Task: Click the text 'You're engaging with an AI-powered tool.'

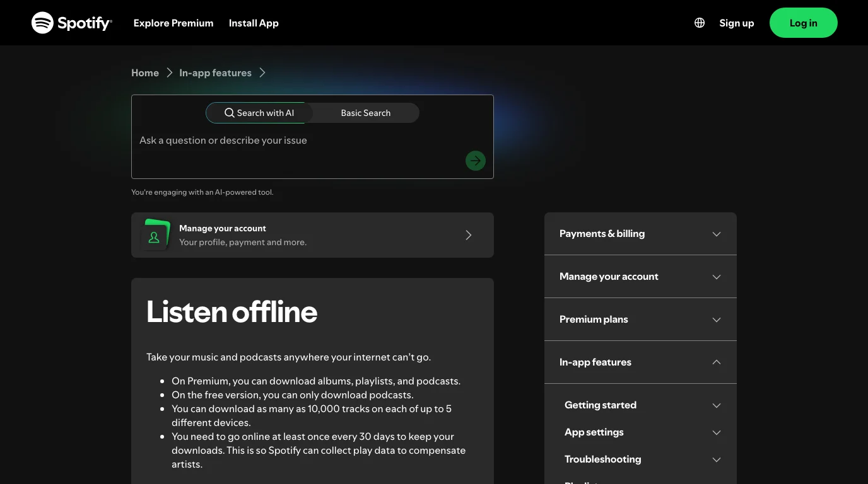Action: 202,192
